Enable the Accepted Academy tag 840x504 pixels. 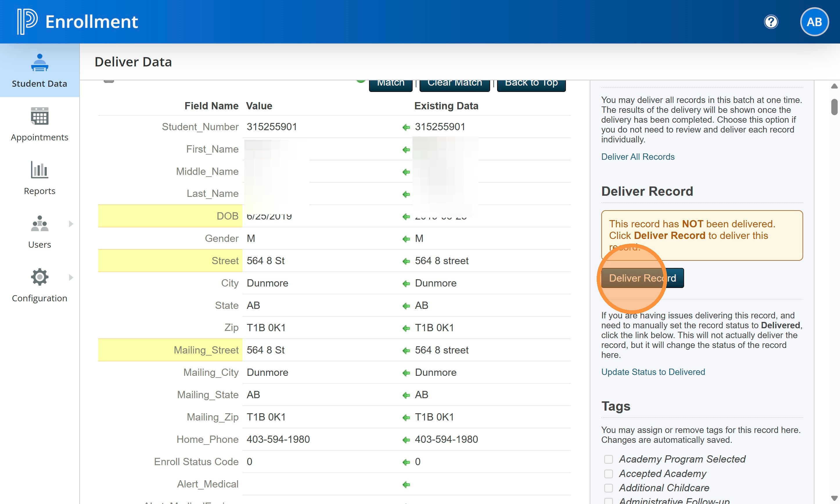click(x=608, y=474)
